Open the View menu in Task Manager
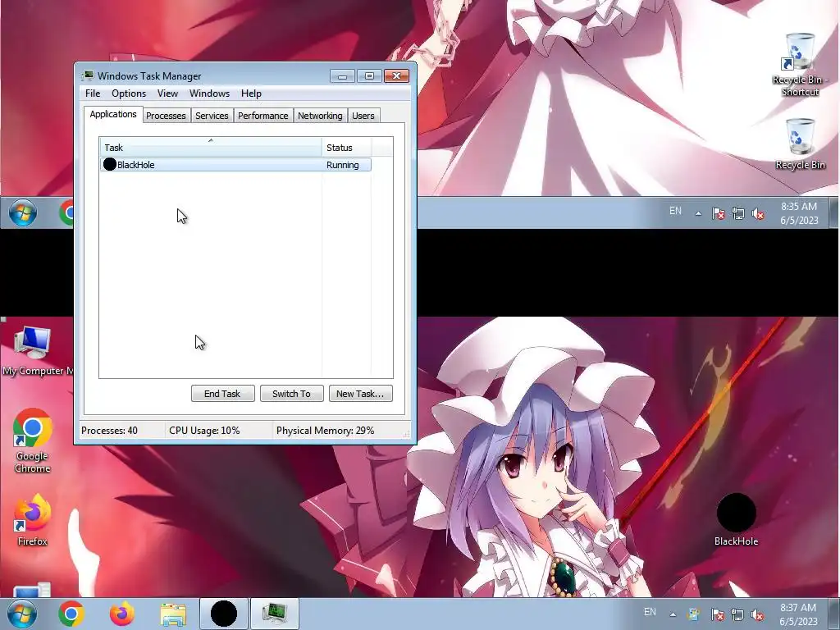840x630 pixels. click(167, 94)
